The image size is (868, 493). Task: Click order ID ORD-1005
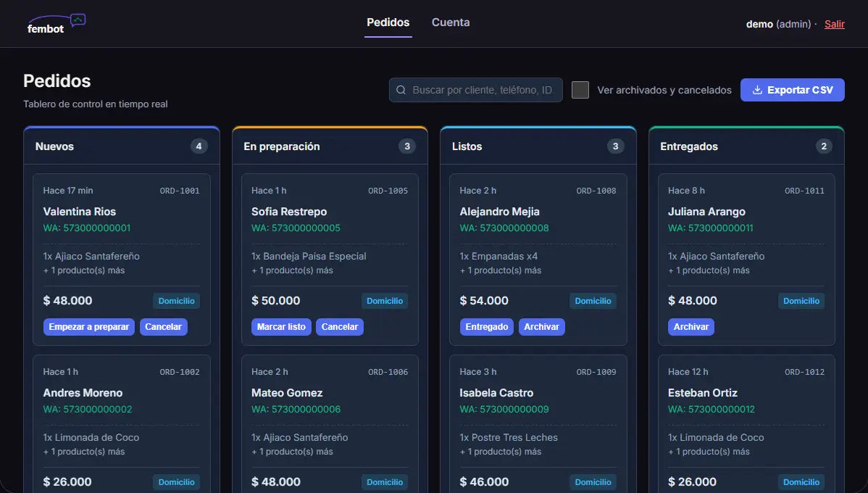[388, 191]
